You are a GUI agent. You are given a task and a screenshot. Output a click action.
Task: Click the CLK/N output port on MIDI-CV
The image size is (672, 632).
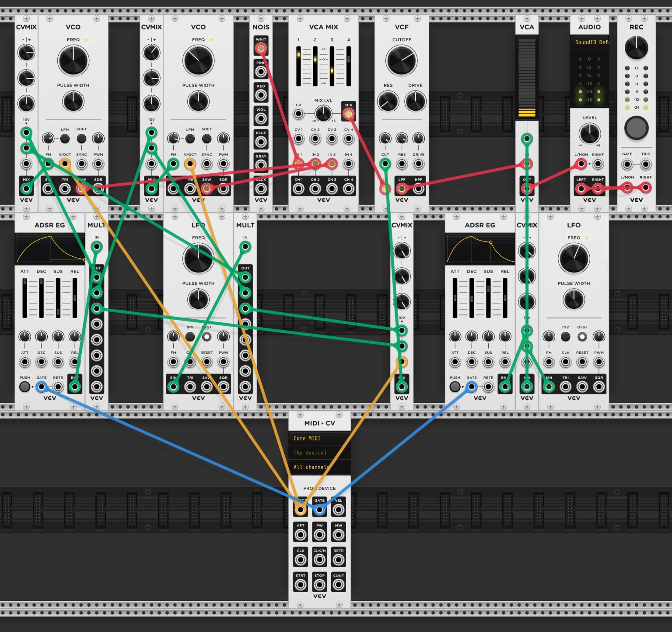coord(319,559)
